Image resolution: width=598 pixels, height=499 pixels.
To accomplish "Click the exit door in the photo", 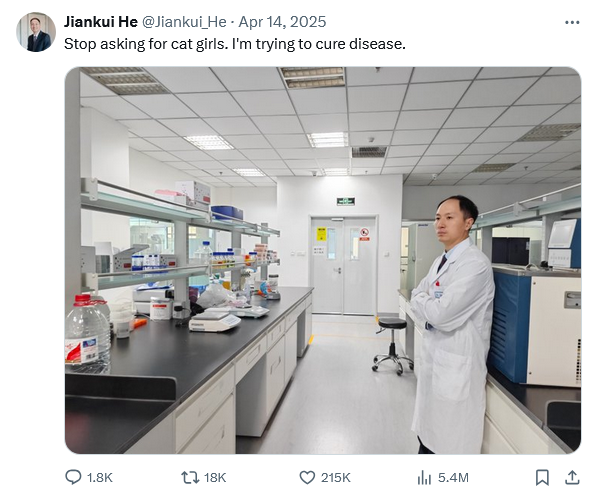I will click(344, 265).
